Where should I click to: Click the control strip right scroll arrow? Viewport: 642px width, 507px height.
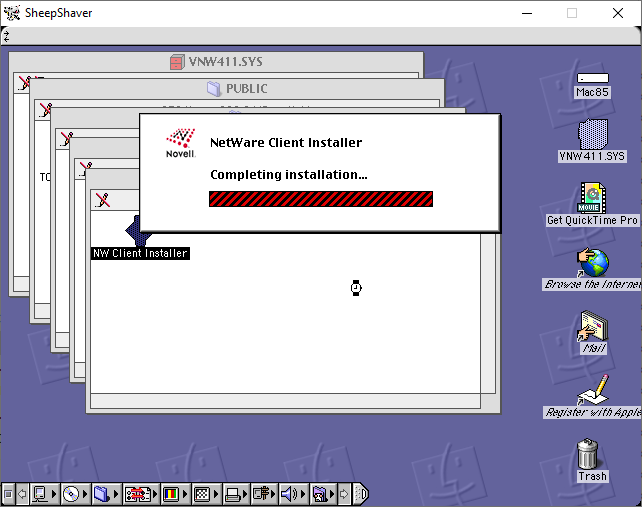344,494
